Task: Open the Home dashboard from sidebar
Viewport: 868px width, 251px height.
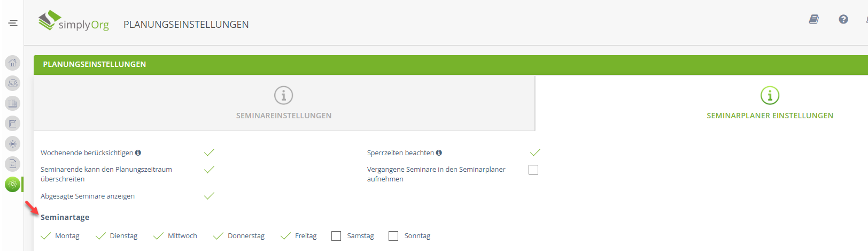Action: click(13, 63)
